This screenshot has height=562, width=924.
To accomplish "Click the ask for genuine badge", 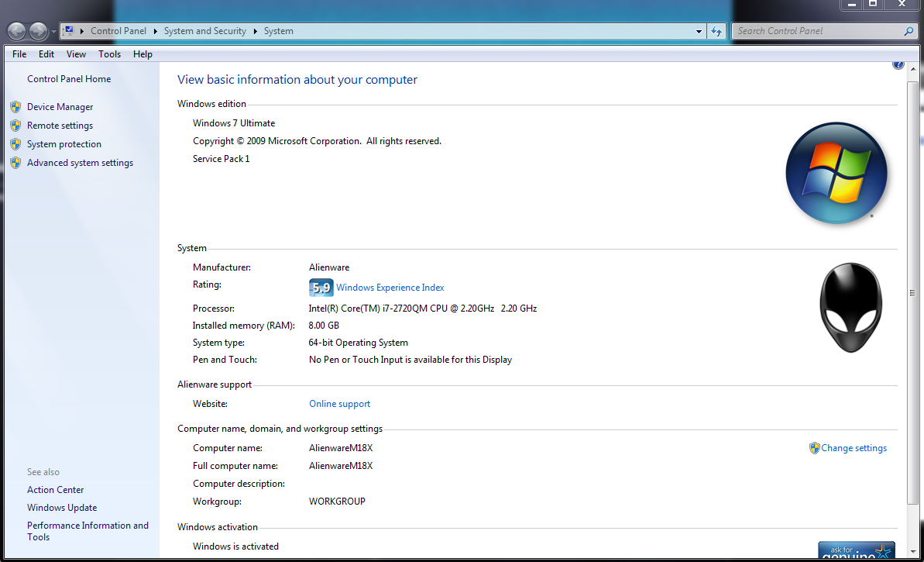I will point(857,551).
